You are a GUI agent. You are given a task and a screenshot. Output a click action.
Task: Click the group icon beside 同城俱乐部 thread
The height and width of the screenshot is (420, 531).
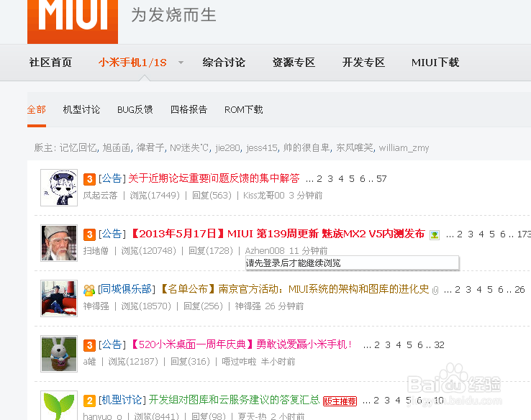[x=89, y=290]
